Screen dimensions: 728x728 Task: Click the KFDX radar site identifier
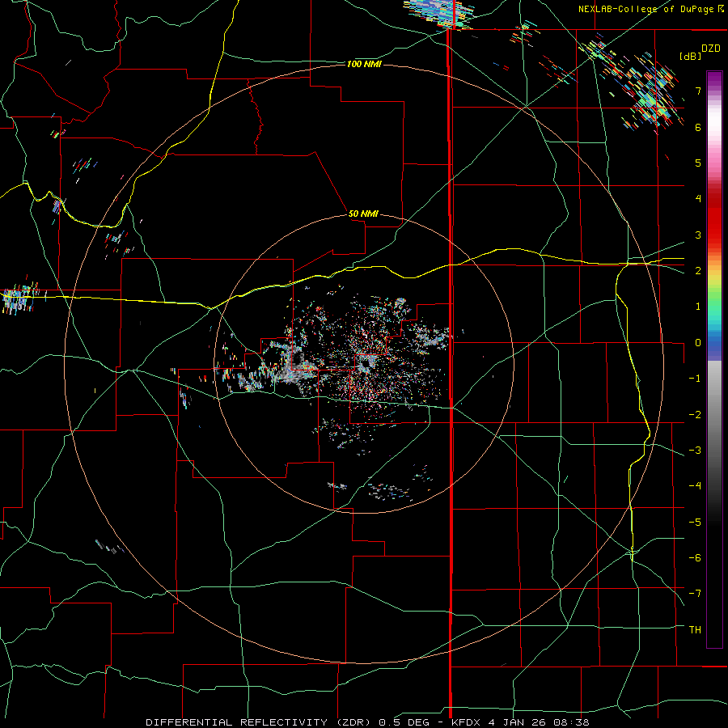pos(467,722)
